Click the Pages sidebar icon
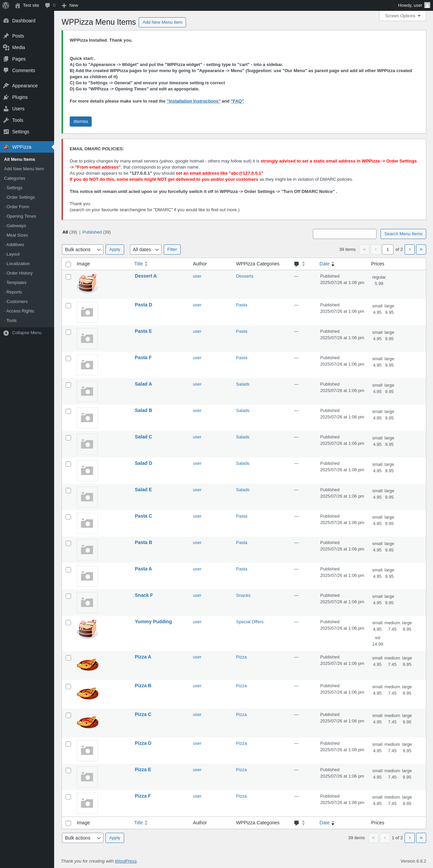The image size is (433, 868). [6, 59]
